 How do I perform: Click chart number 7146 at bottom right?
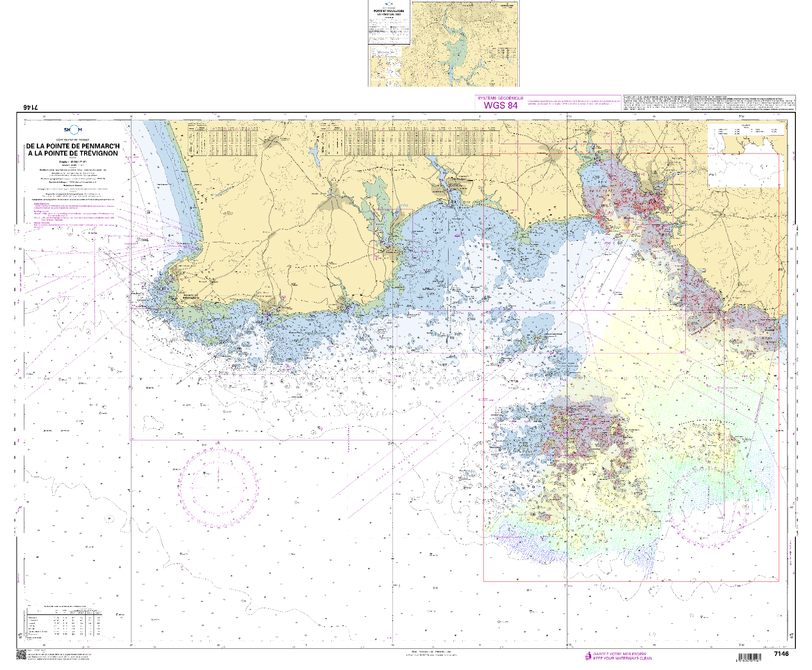[781, 654]
